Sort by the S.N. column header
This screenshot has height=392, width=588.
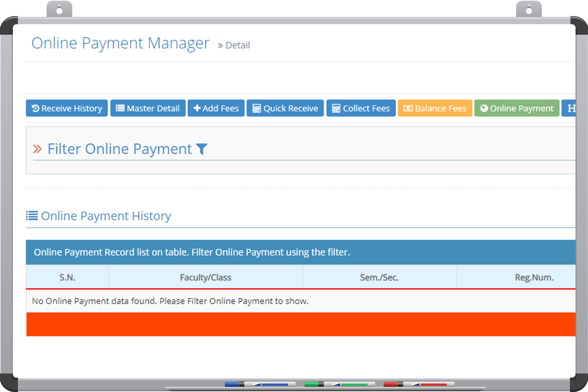tap(67, 277)
